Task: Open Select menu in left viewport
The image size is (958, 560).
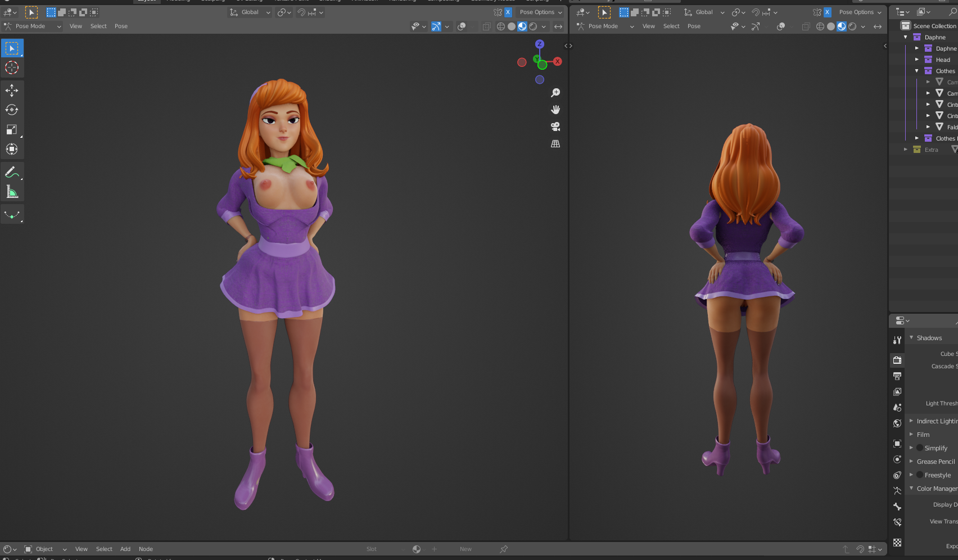Action: [98, 26]
